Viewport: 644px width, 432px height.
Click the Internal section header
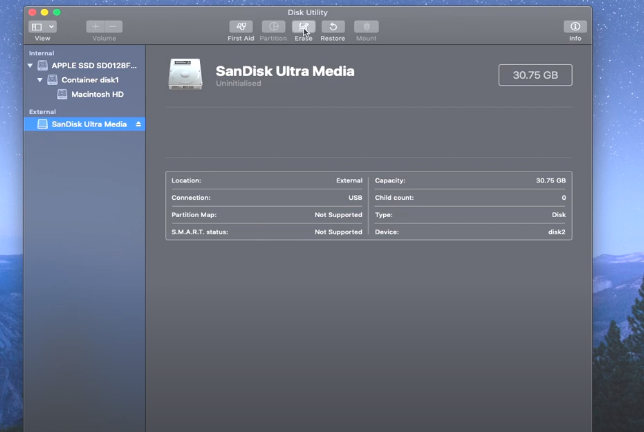[41, 53]
